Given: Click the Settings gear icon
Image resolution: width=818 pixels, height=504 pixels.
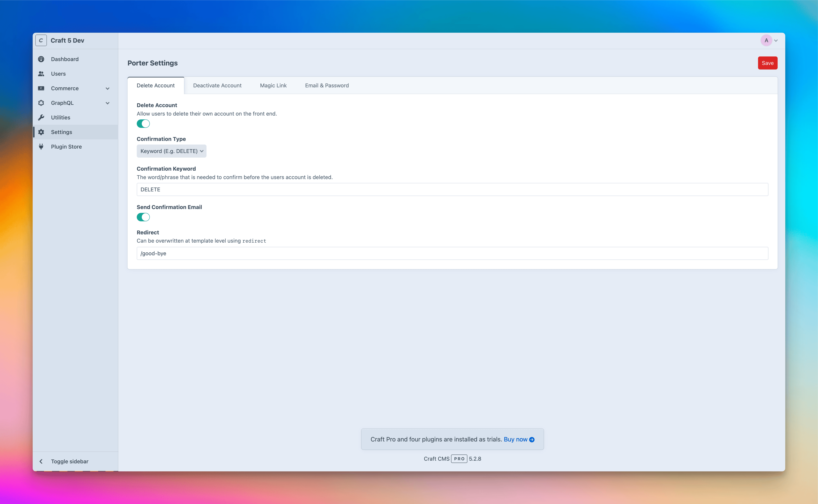Looking at the screenshot, I should (x=41, y=132).
